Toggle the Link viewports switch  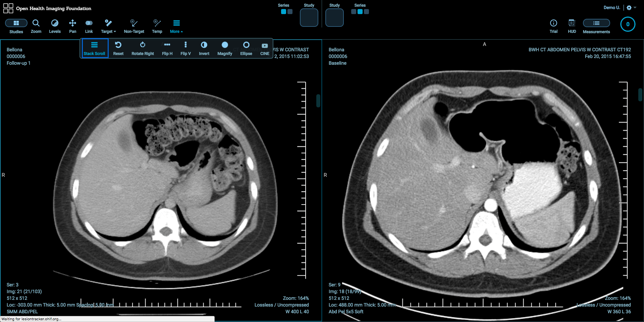(89, 26)
